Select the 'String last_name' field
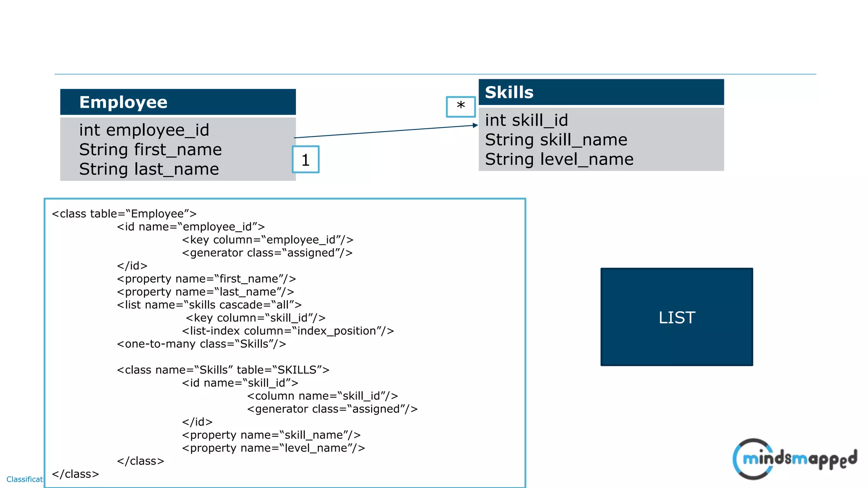The height and width of the screenshot is (488, 868). pyautogui.click(x=149, y=169)
